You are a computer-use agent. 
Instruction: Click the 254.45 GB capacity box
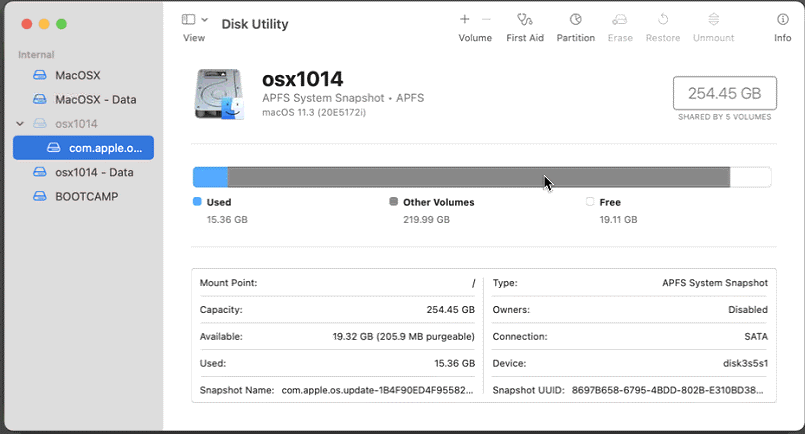724,93
